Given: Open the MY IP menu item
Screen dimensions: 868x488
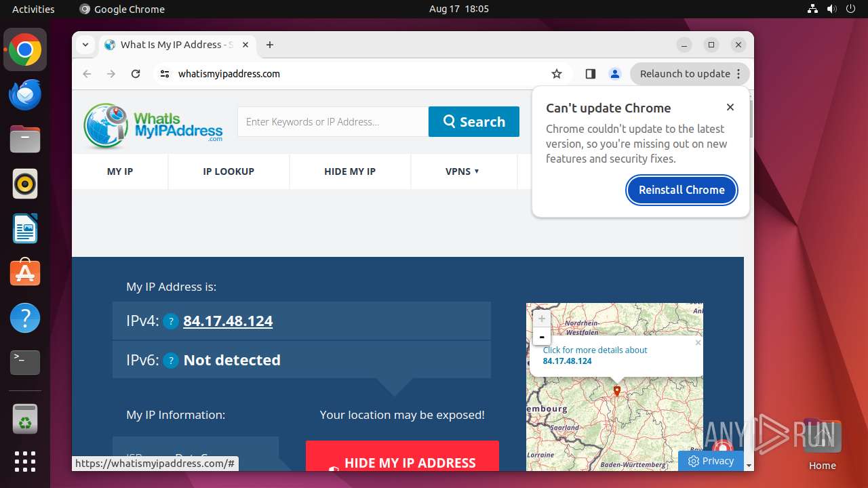Looking at the screenshot, I should click(x=120, y=171).
